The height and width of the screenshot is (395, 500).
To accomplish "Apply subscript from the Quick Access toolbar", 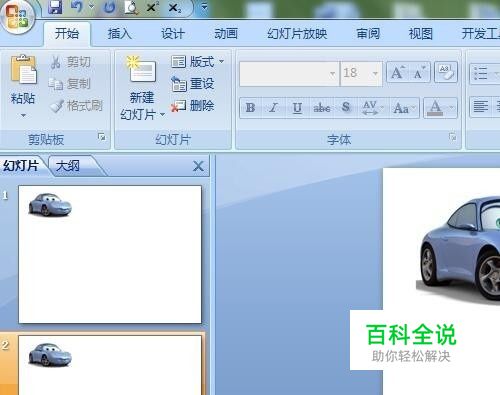I will click(x=174, y=8).
